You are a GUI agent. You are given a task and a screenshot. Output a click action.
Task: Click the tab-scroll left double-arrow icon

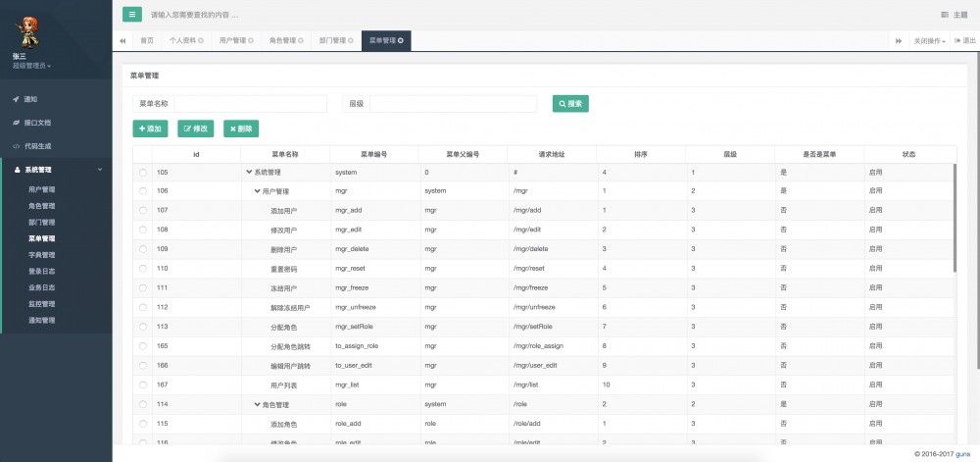tap(122, 40)
